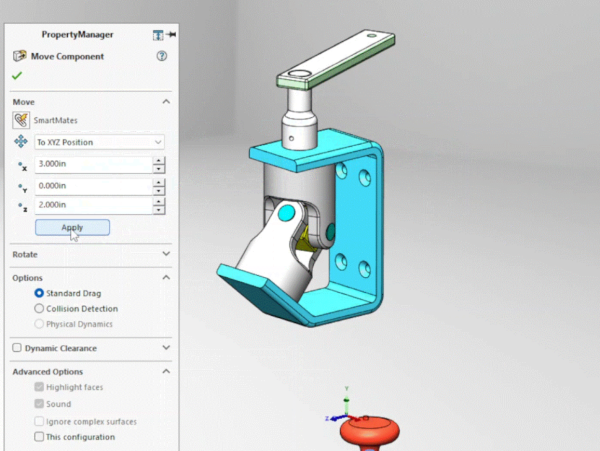Pin the PropertyManager panel
Viewport: 600px width, 451px height.
[x=171, y=35]
